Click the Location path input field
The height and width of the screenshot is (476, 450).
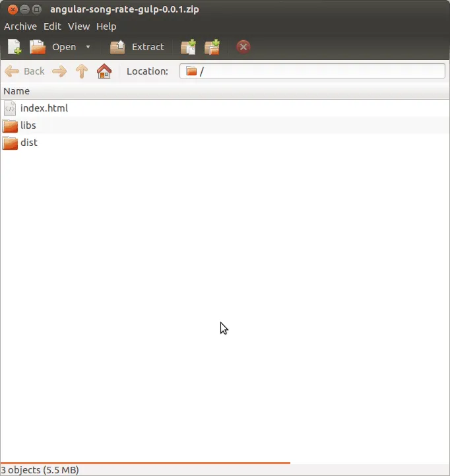[317, 71]
